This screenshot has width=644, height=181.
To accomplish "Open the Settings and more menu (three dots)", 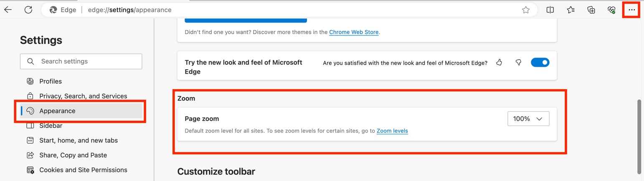I will tap(631, 10).
